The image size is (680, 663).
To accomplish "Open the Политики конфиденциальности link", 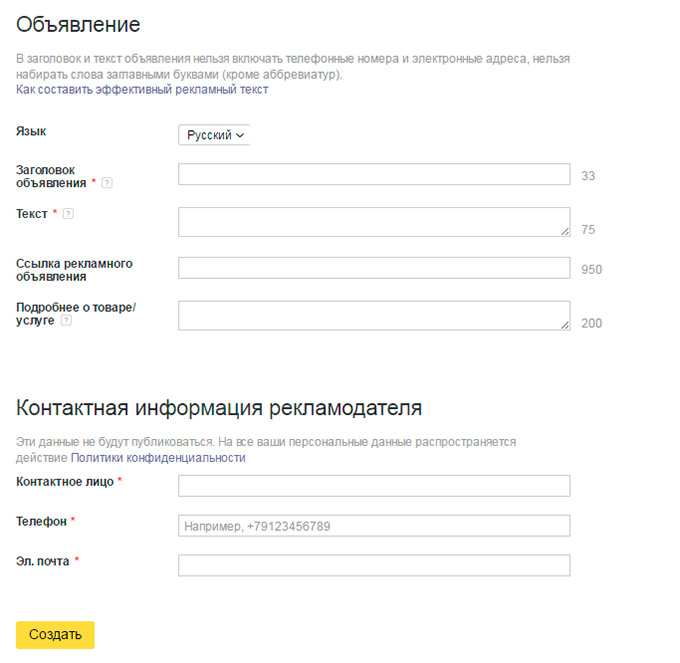I will click(158, 458).
